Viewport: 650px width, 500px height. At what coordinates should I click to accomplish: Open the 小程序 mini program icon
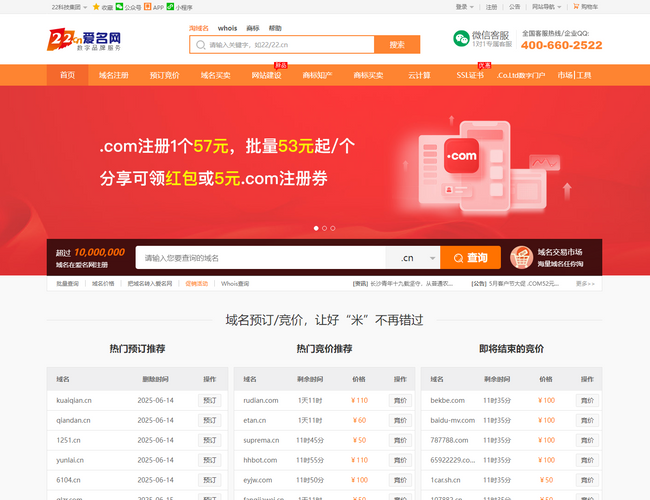(x=170, y=7)
